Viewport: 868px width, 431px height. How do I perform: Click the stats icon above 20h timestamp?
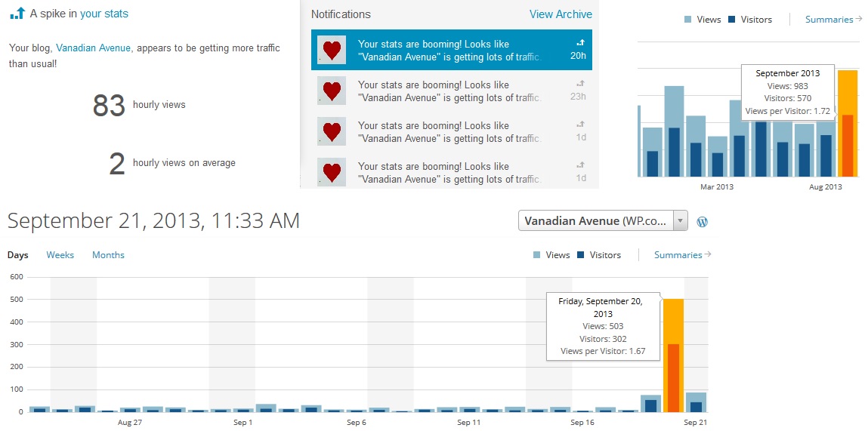point(580,43)
